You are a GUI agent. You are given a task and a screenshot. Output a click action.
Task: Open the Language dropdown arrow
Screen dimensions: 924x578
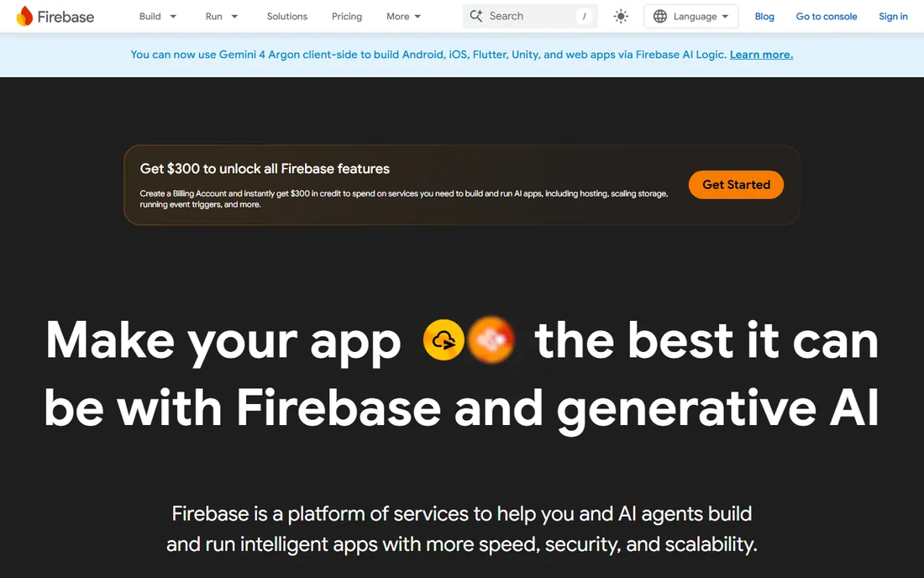tap(725, 17)
